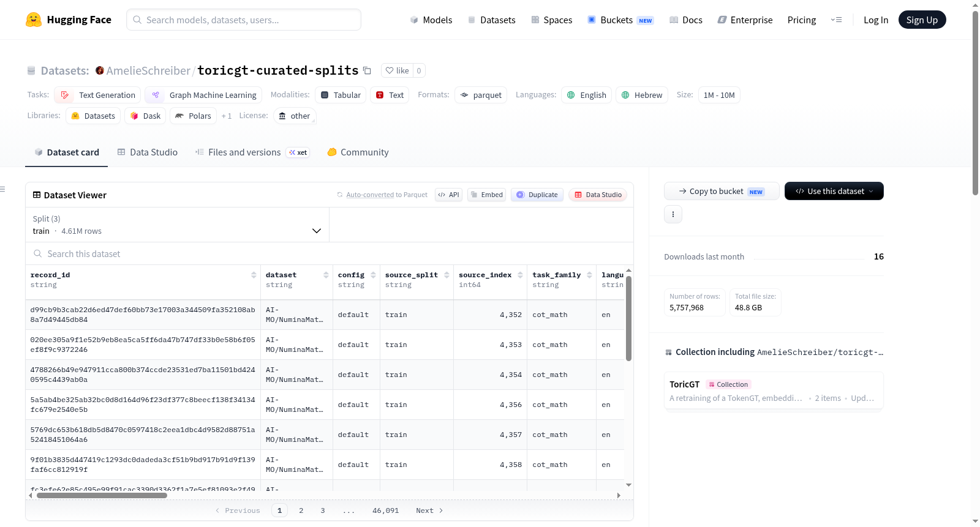
Task: Click the horizontal table scrollbar
Action: click(x=102, y=495)
